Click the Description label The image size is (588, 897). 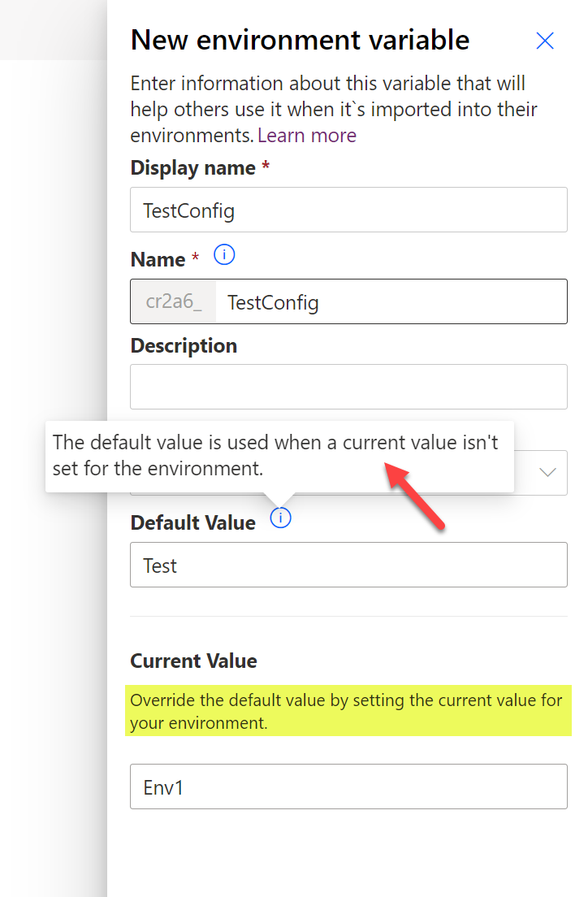[184, 345]
